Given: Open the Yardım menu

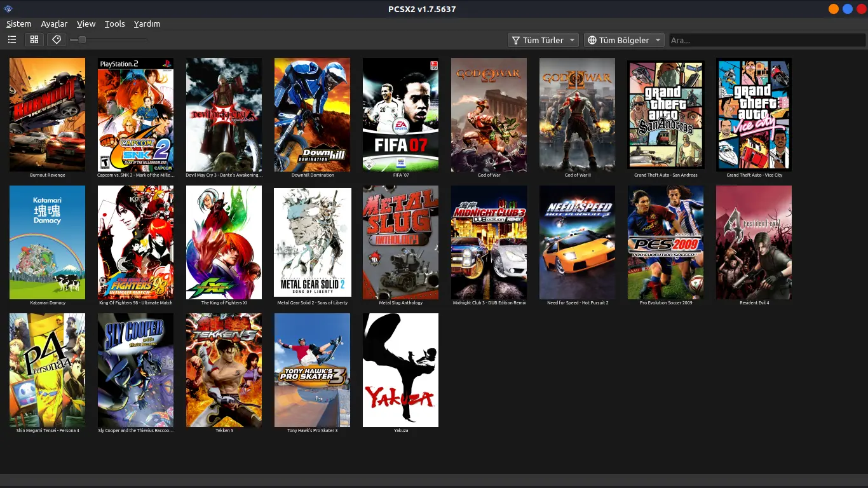Looking at the screenshot, I should pos(147,24).
